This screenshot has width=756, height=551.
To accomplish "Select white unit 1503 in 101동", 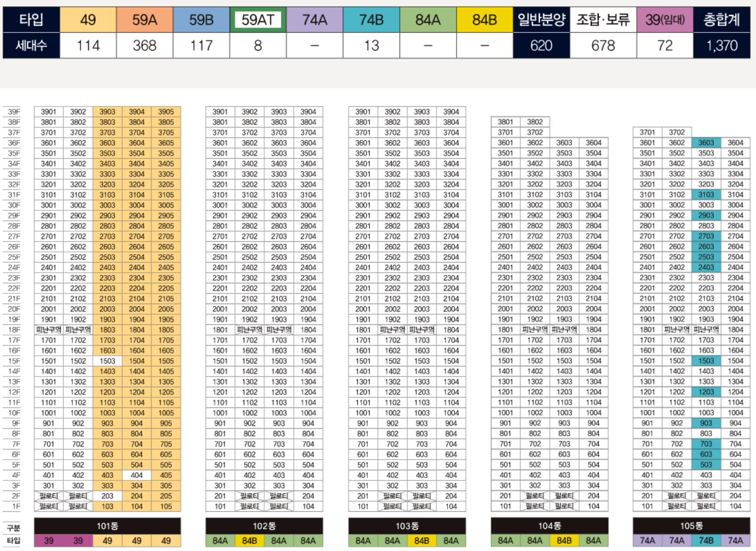I will click(108, 361).
